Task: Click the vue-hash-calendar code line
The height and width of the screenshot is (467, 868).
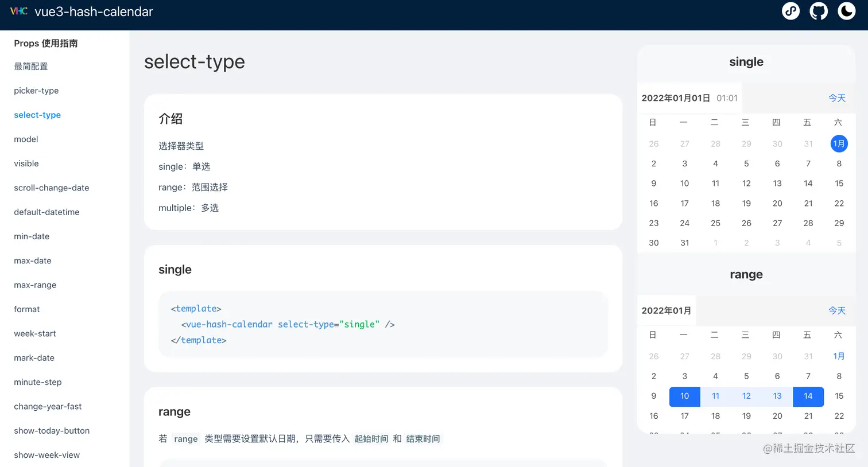Action: point(288,324)
